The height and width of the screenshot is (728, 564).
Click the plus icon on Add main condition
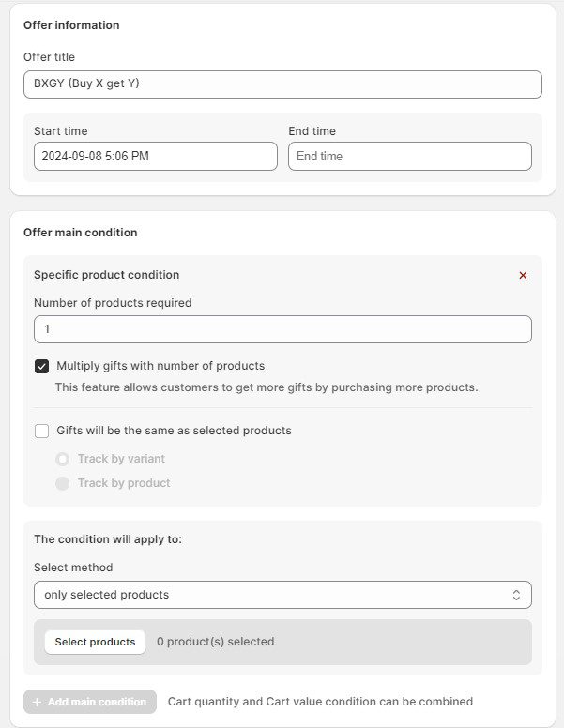[x=38, y=702]
